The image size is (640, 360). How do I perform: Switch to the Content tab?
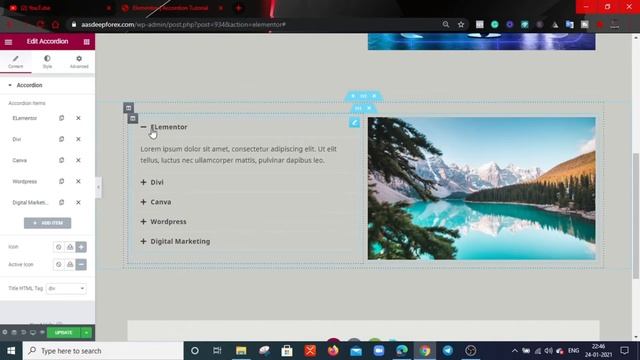(16, 62)
